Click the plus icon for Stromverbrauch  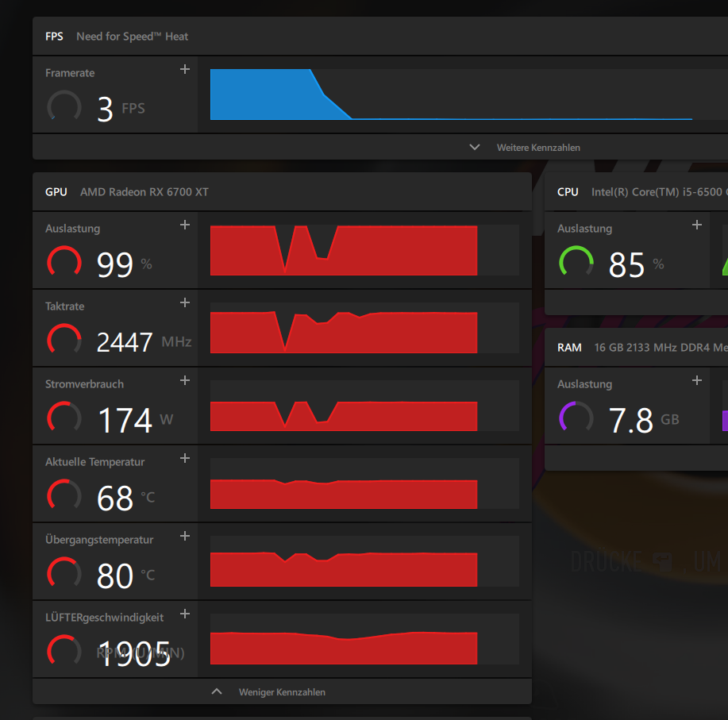(x=185, y=380)
